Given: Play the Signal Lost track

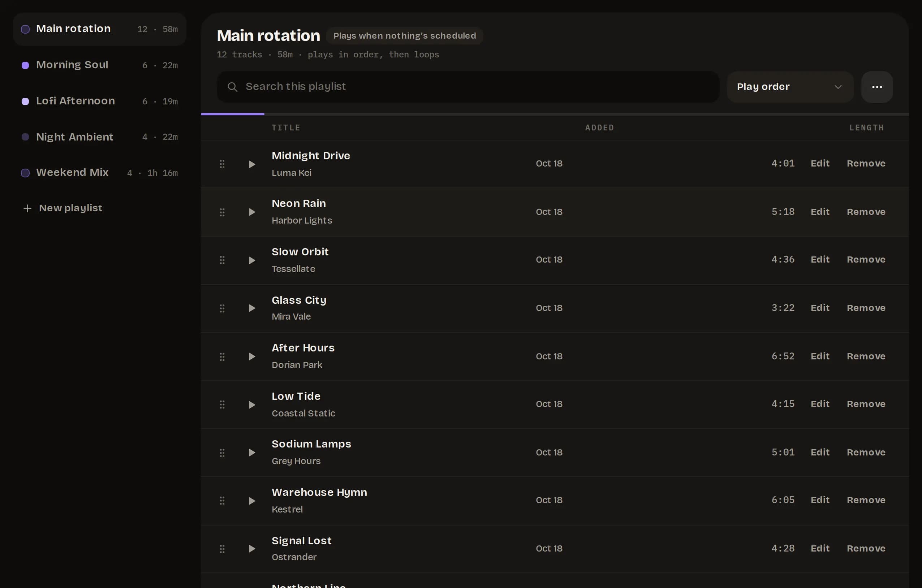Looking at the screenshot, I should click(251, 549).
